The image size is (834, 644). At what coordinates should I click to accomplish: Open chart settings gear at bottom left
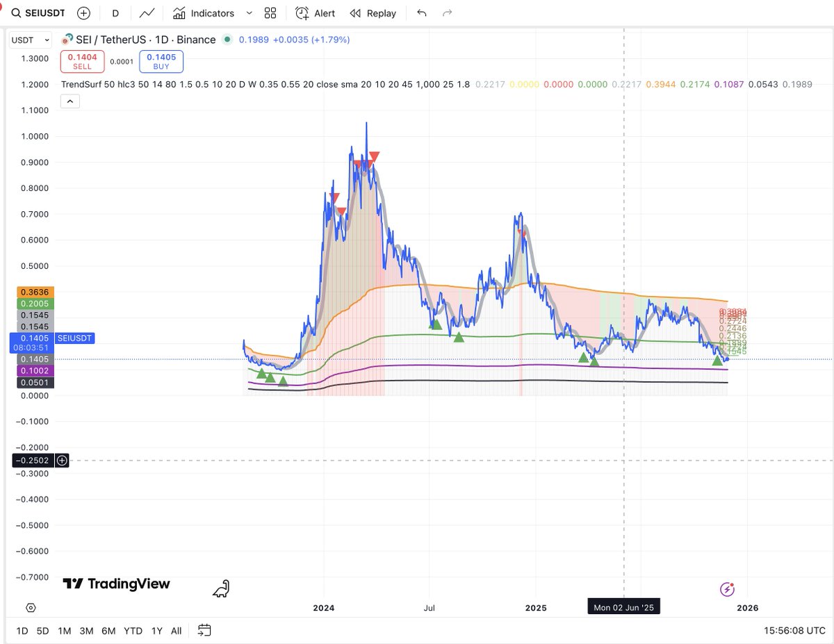point(31,607)
